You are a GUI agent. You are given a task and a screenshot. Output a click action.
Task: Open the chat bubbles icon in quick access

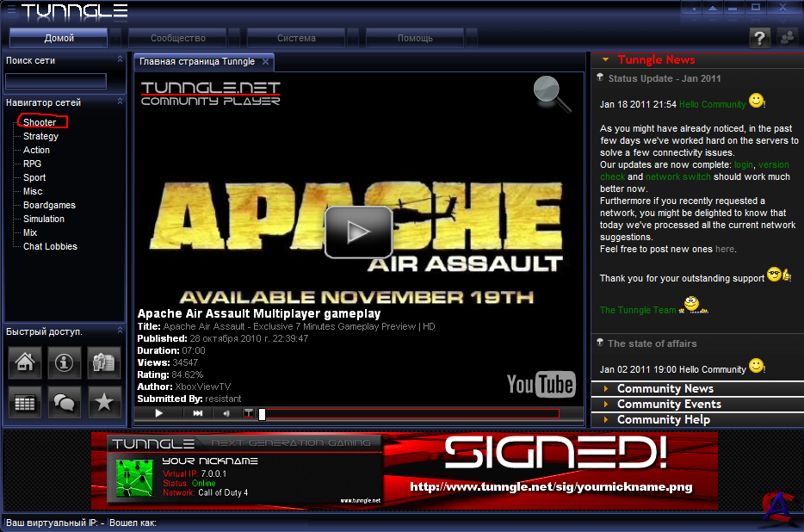(x=65, y=402)
